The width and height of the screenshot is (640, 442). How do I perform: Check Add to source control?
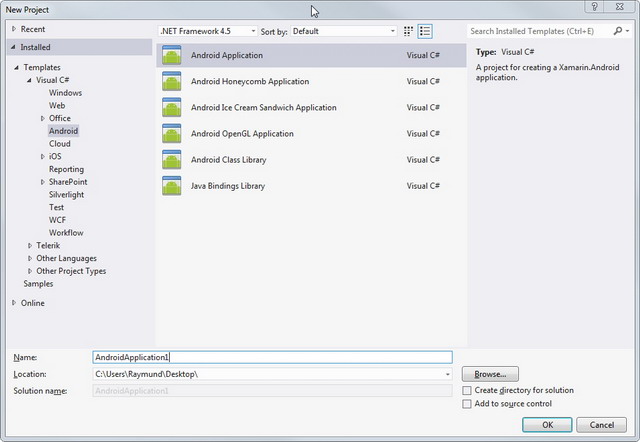(x=467, y=404)
